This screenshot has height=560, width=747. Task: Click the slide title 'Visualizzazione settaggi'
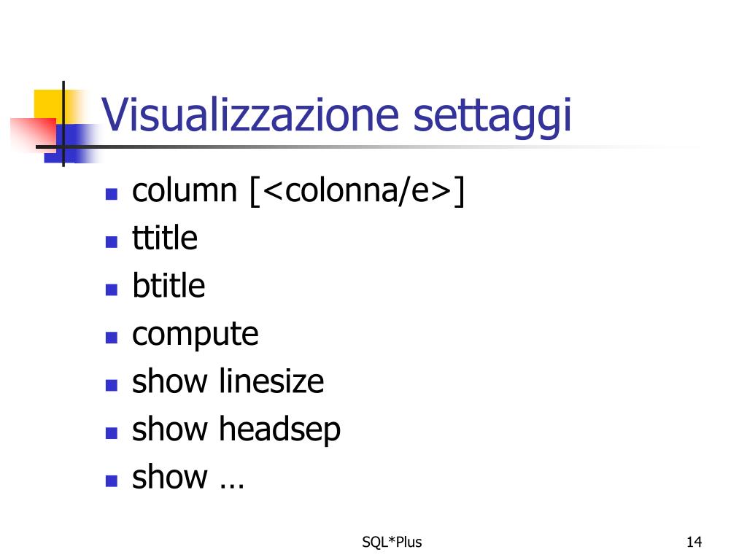point(336,114)
